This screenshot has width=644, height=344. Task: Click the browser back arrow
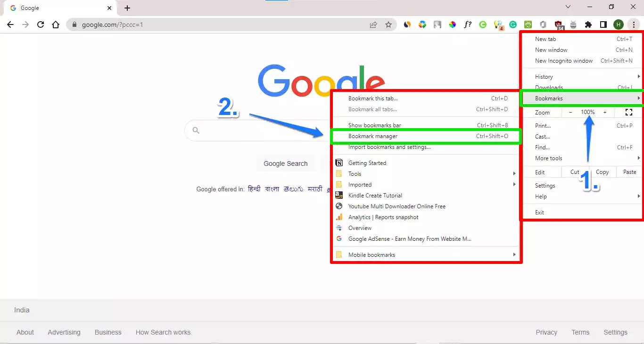10,25
